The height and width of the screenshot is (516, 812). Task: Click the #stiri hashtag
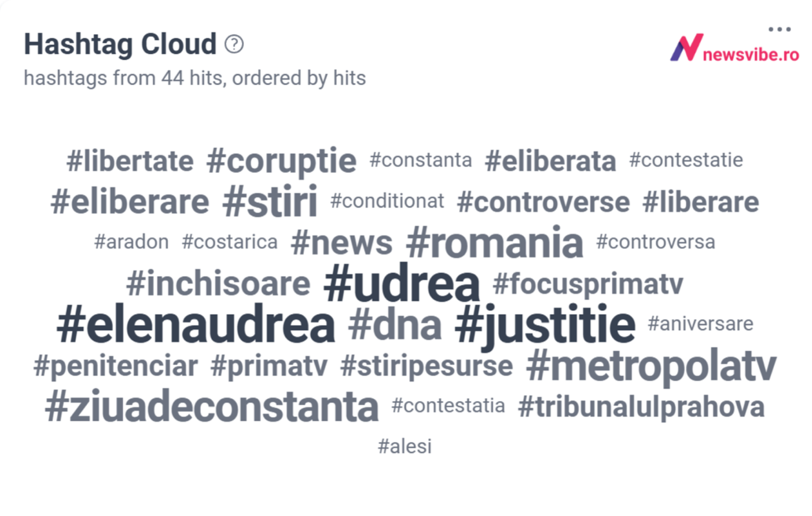point(270,201)
